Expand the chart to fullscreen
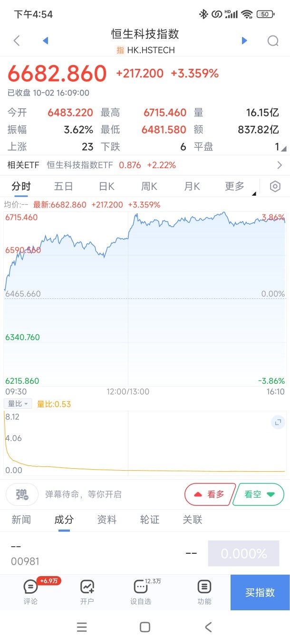Screen dimensions: 290x644 tap(278, 422)
